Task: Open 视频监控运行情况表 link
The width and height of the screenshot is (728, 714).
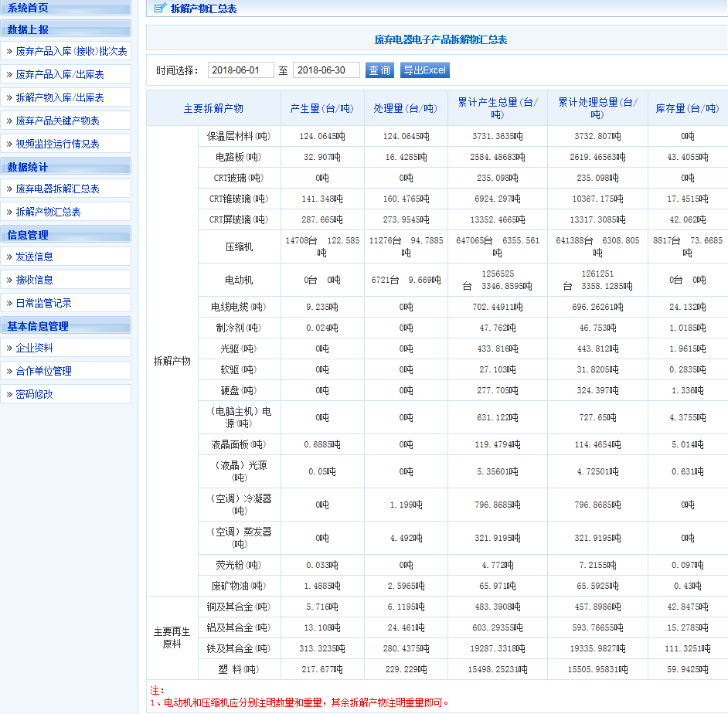Action: pyautogui.click(x=57, y=144)
